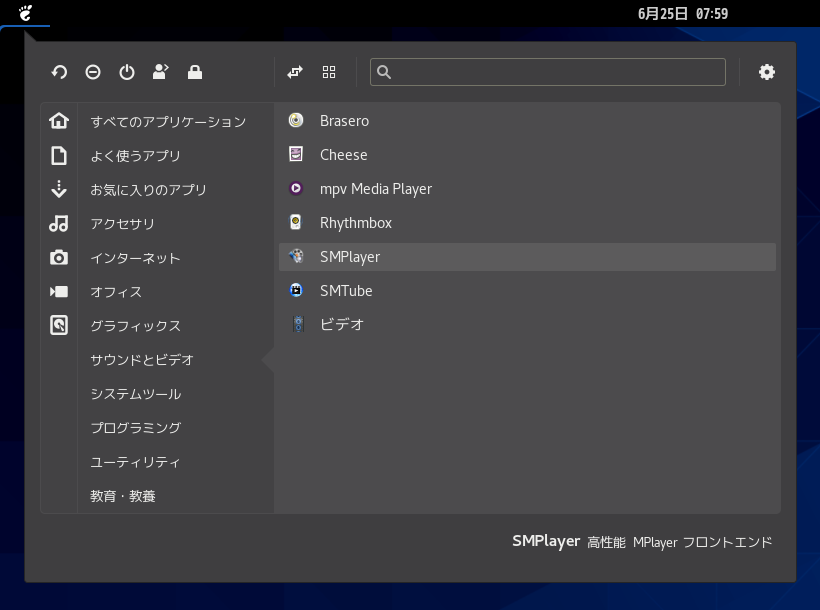Click the GNOME foot menu button

[x=25, y=13]
